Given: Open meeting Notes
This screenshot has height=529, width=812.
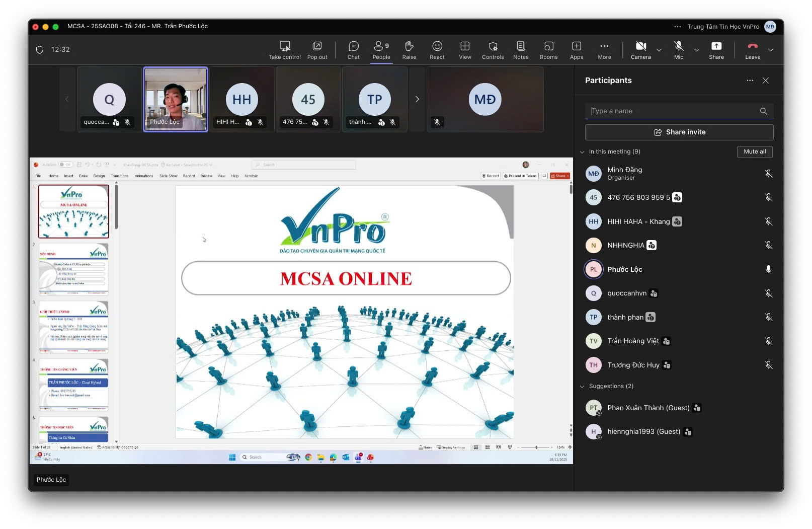Looking at the screenshot, I should (521, 50).
